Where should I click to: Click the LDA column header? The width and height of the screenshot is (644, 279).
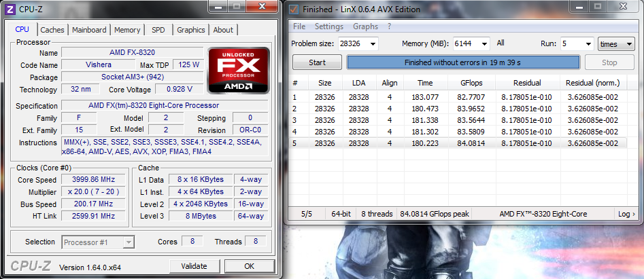coord(359,83)
